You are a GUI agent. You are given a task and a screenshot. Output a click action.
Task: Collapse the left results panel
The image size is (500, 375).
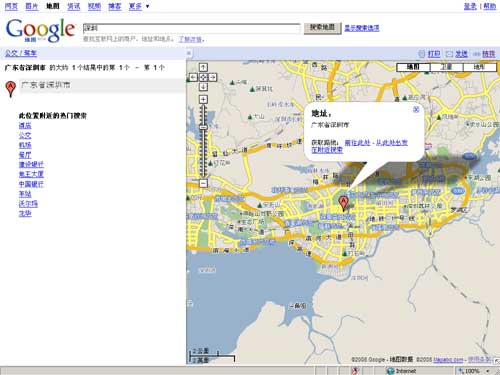[189, 53]
